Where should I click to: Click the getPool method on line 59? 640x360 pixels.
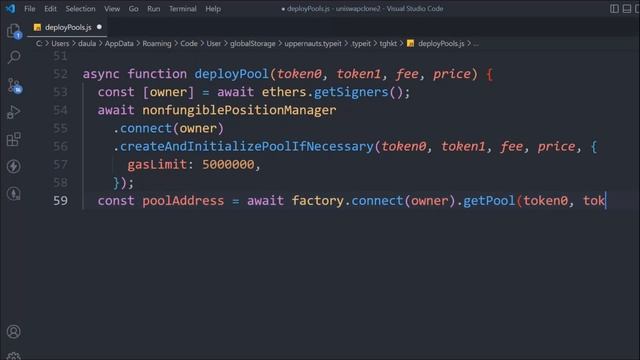[489, 200]
